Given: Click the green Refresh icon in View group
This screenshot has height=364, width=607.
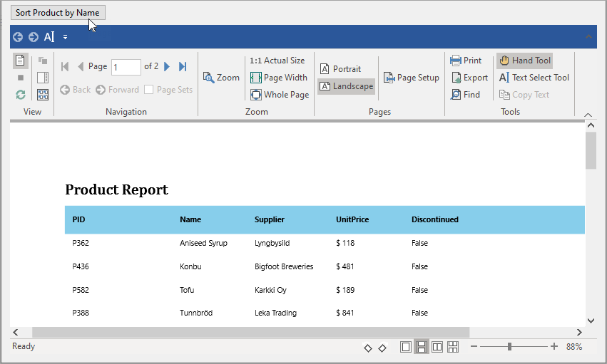Looking at the screenshot, I should point(21,95).
